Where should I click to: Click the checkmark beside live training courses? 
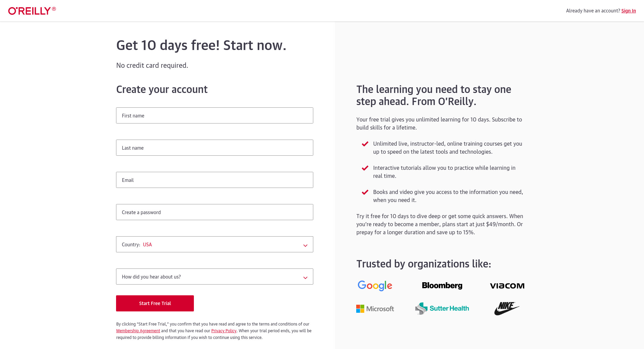click(365, 144)
